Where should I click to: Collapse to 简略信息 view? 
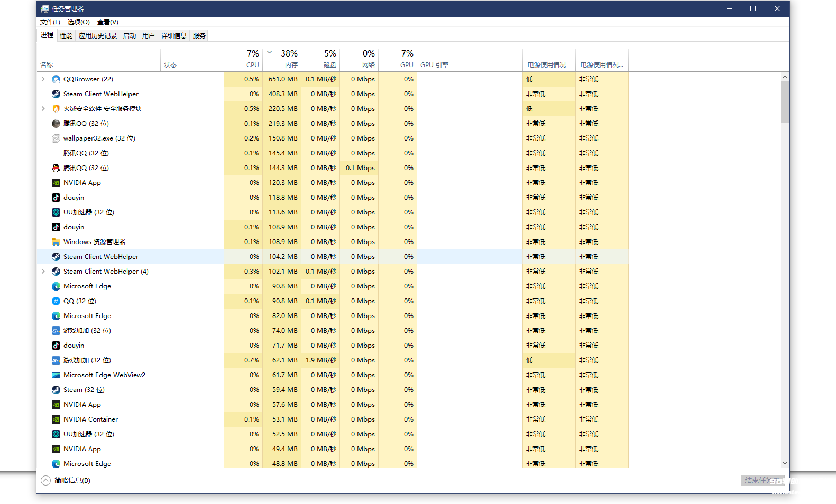pyautogui.click(x=66, y=480)
